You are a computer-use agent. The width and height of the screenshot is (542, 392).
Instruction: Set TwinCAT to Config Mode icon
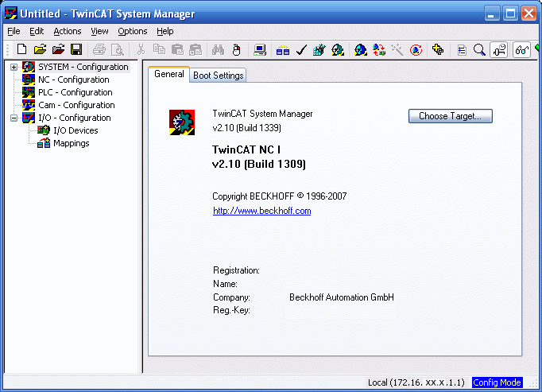pos(361,51)
